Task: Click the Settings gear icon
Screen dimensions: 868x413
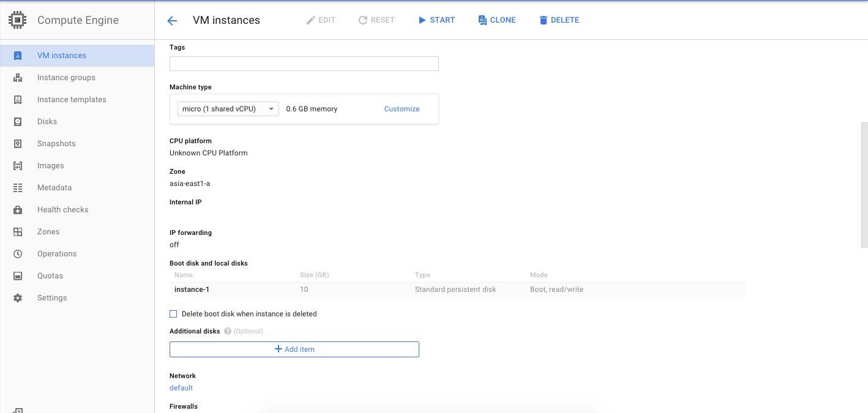Action: [x=18, y=298]
